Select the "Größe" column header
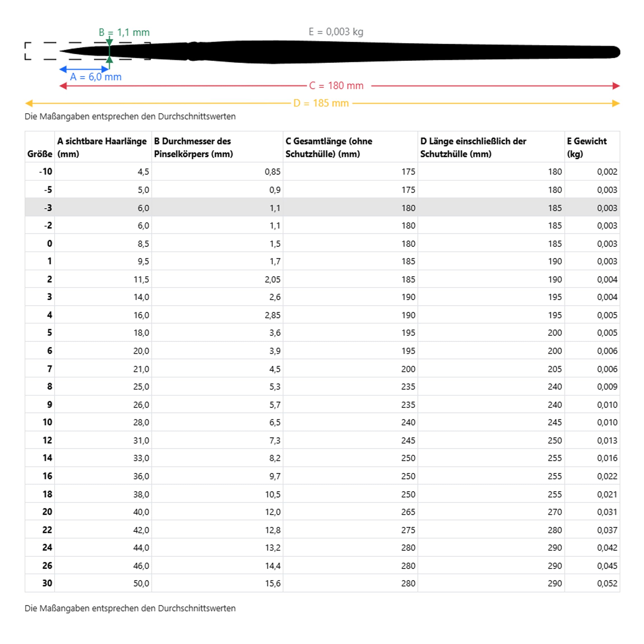The height and width of the screenshot is (644, 644). coord(40,154)
